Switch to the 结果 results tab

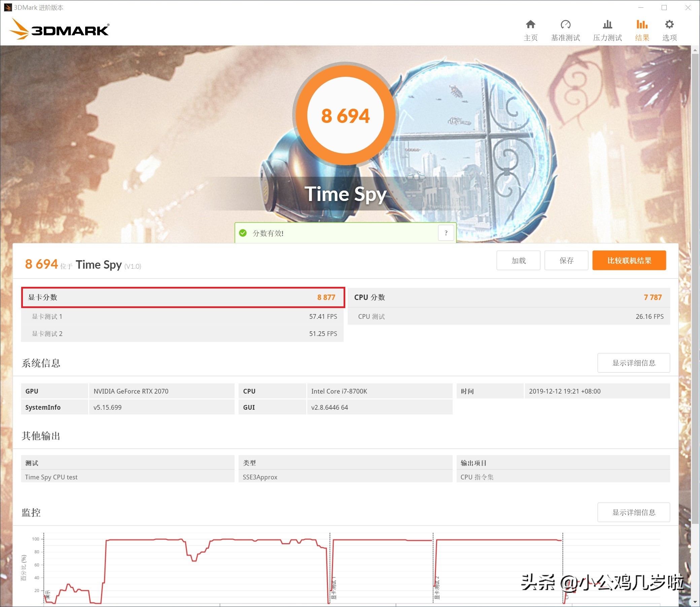(642, 30)
